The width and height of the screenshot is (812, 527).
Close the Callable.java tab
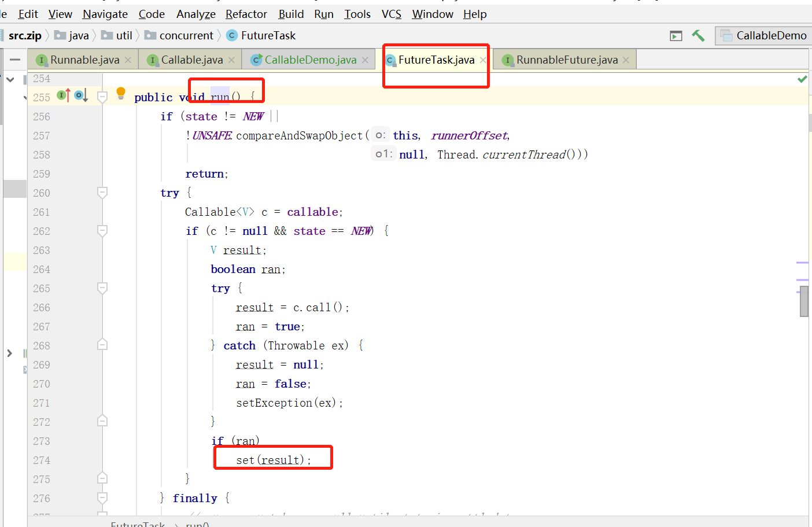(231, 60)
